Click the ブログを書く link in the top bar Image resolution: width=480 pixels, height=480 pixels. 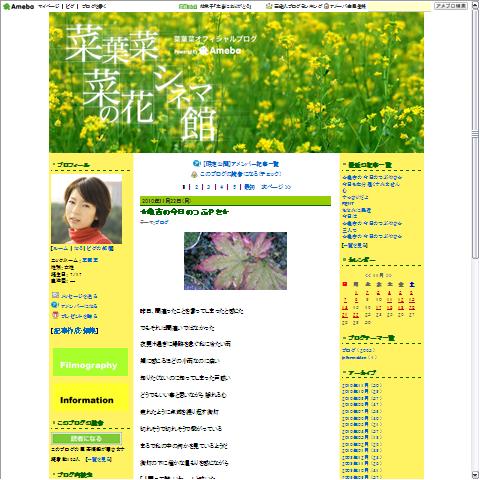(94, 6)
